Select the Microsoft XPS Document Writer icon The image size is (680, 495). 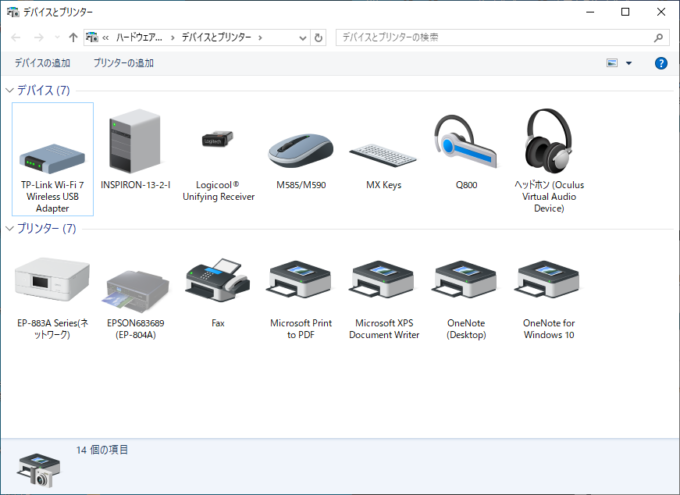tap(382, 280)
